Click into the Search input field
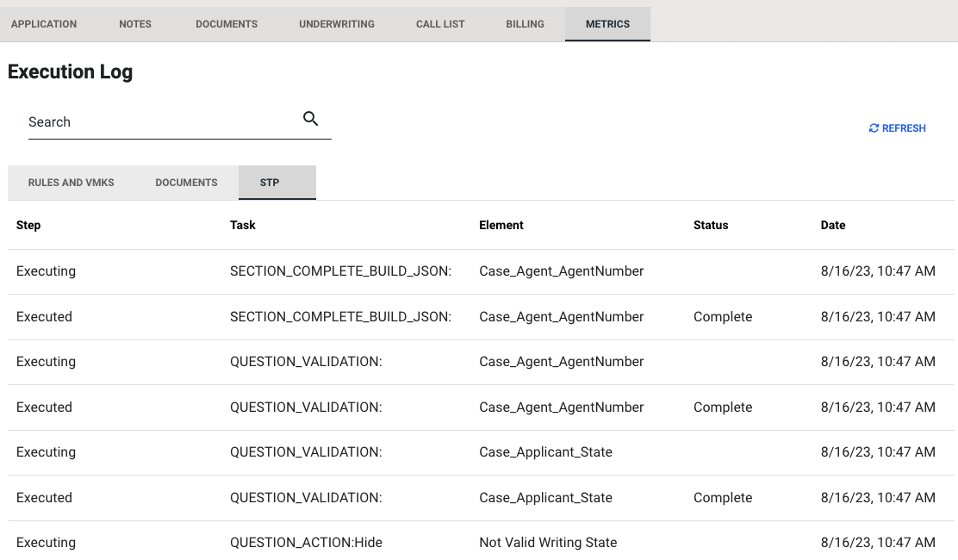 pyautogui.click(x=159, y=122)
